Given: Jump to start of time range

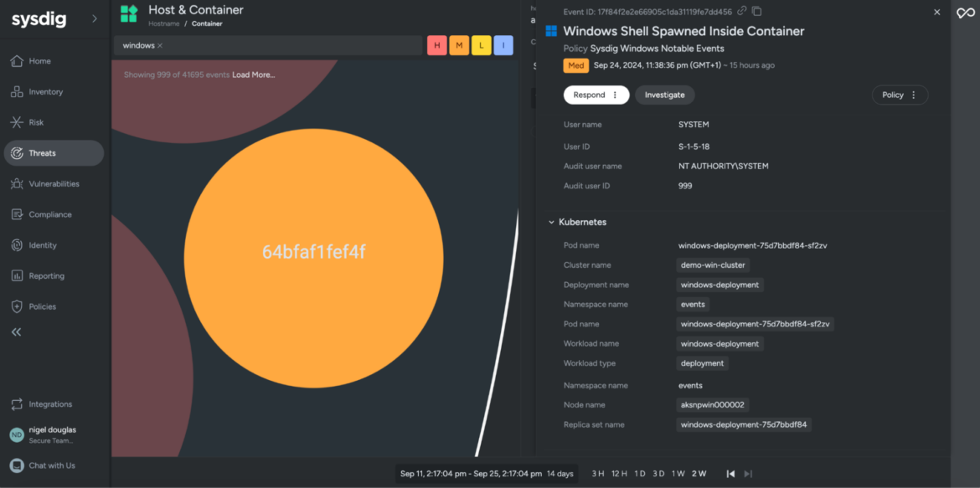Looking at the screenshot, I should (730, 474).
